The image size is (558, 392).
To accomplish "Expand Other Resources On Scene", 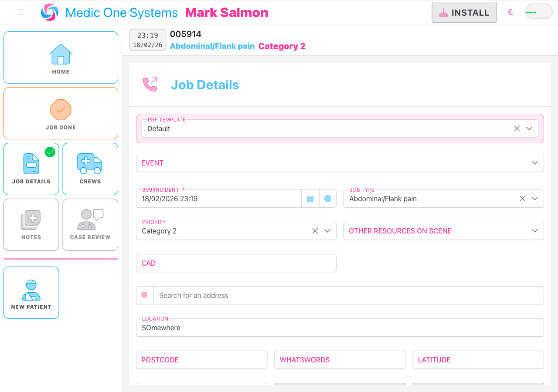I will coord(535,231).
